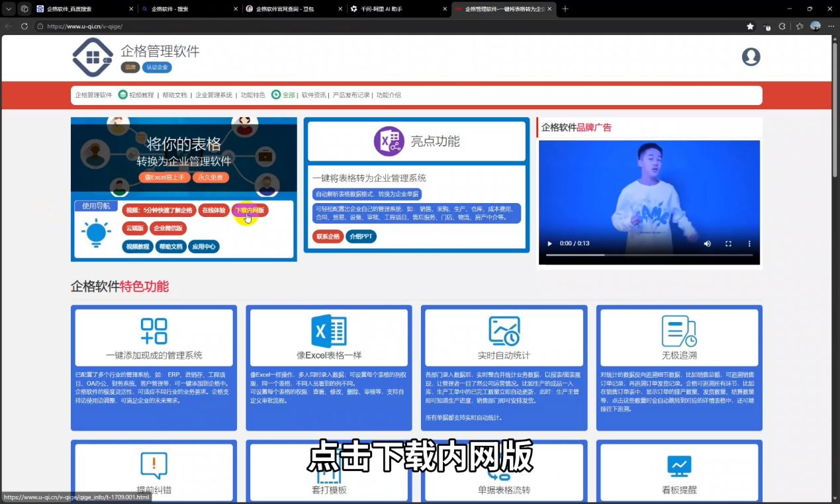Open 产品发布记录 in the navigation bar

pyautogui.click(x=351, y=95)
